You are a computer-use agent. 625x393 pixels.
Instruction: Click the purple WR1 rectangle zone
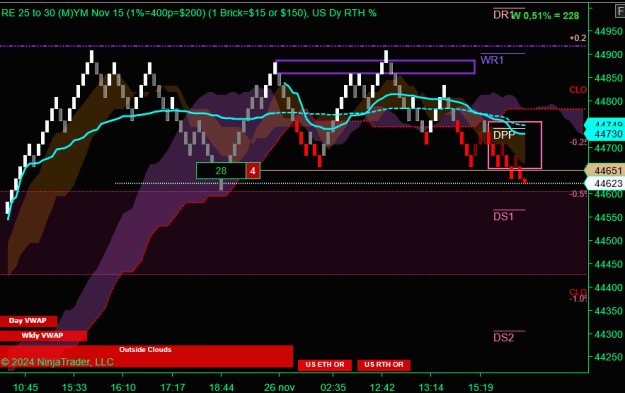375,67
